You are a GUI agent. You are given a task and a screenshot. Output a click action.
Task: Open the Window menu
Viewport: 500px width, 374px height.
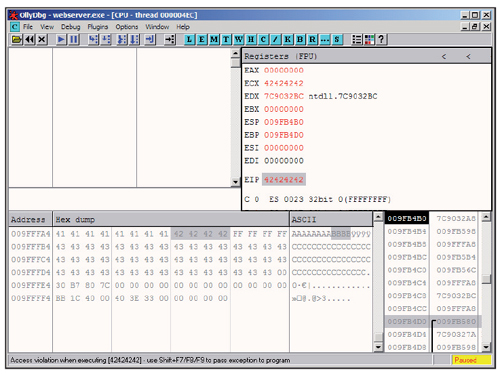[157, 27]
